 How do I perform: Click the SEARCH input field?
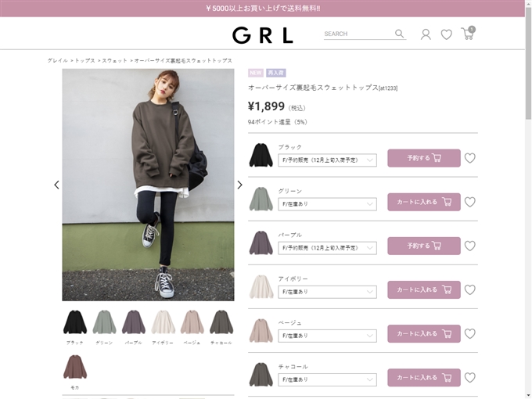click(x=358, y=34)
